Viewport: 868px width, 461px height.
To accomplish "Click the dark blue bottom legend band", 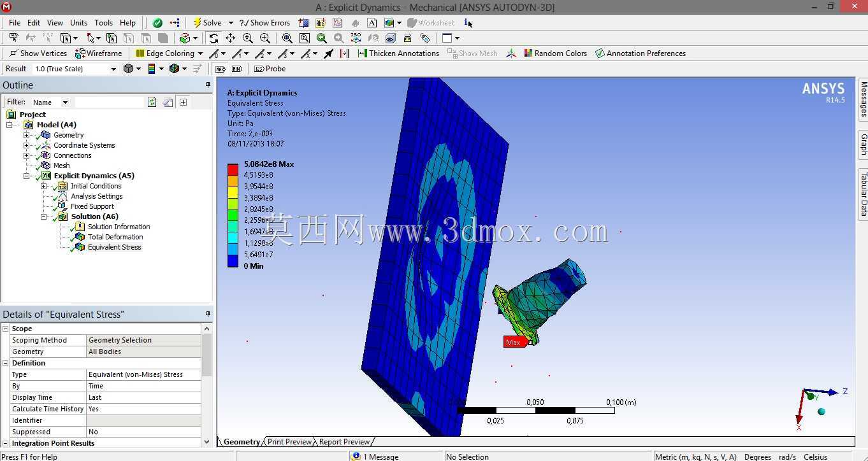I will [x=233, y=260].
